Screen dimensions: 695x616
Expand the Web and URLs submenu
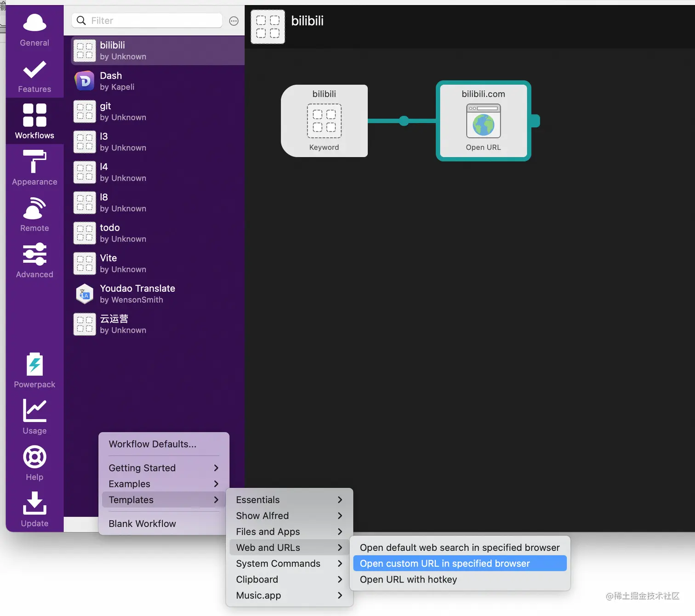(x=290, y=548)
